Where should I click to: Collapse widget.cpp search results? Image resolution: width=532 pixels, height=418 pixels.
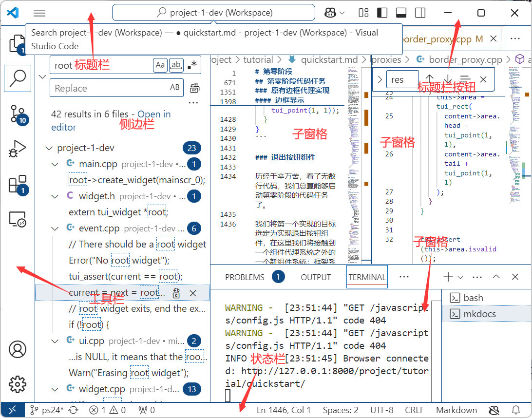point(55,389)
